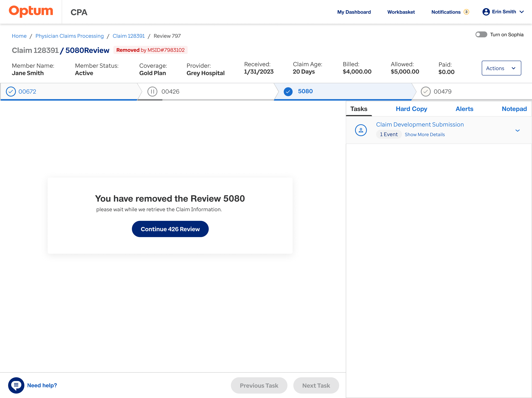Click the 1 Event badge
The height and width of the screenshot is (398, 532).
tap(389, 134)
